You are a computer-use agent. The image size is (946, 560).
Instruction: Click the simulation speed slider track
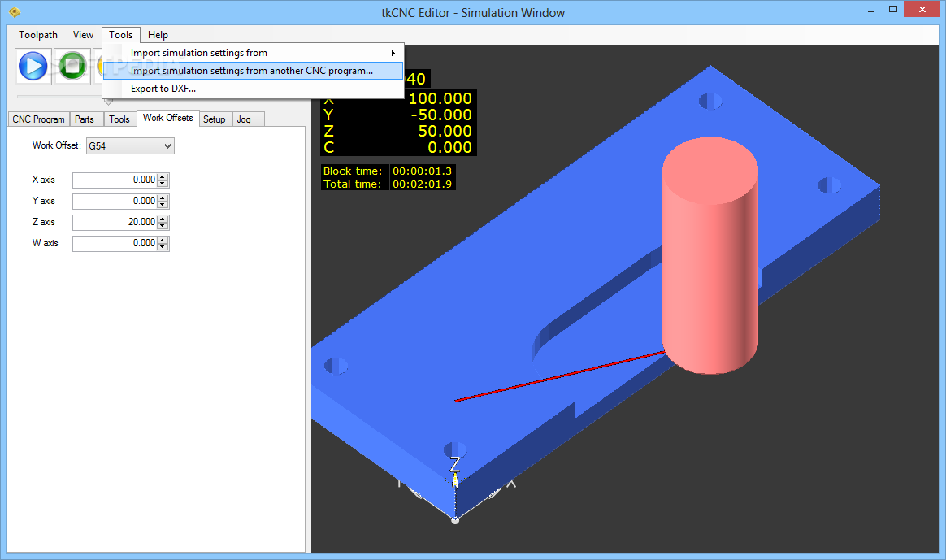coord(59,97)
